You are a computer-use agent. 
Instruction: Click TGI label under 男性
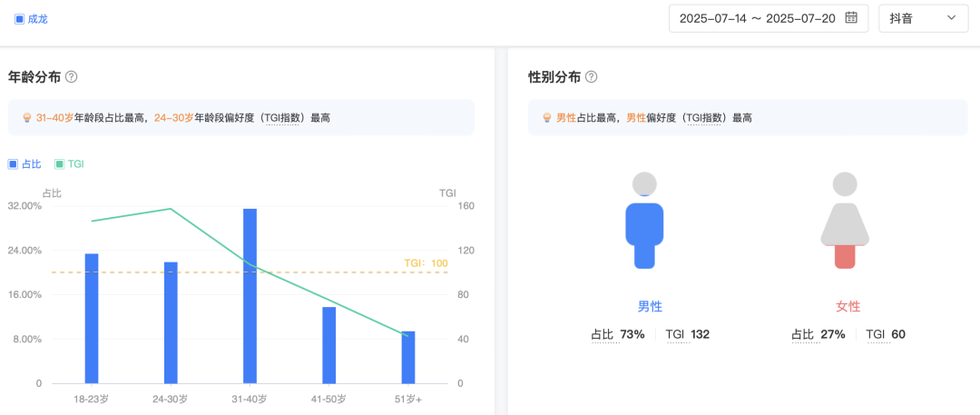click(676, 335)
